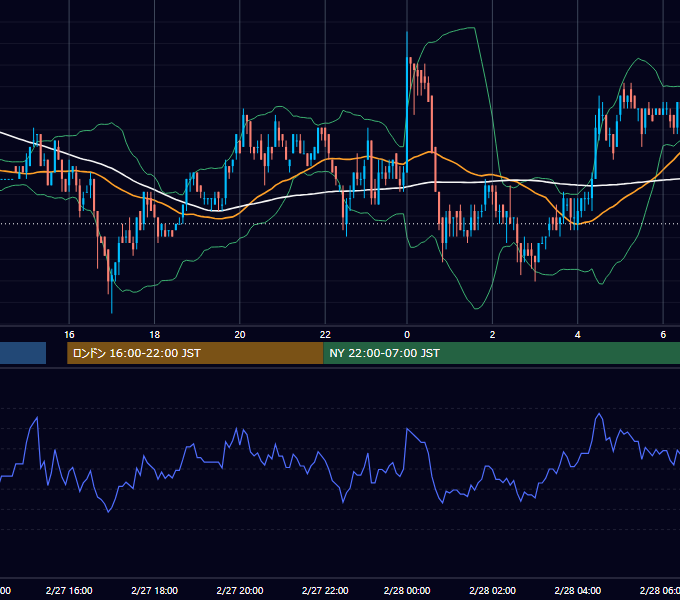Viewport: 680px width, 600px height.
Task: Click the 2/27 22:00 date label
Action: tap(325, 590)
